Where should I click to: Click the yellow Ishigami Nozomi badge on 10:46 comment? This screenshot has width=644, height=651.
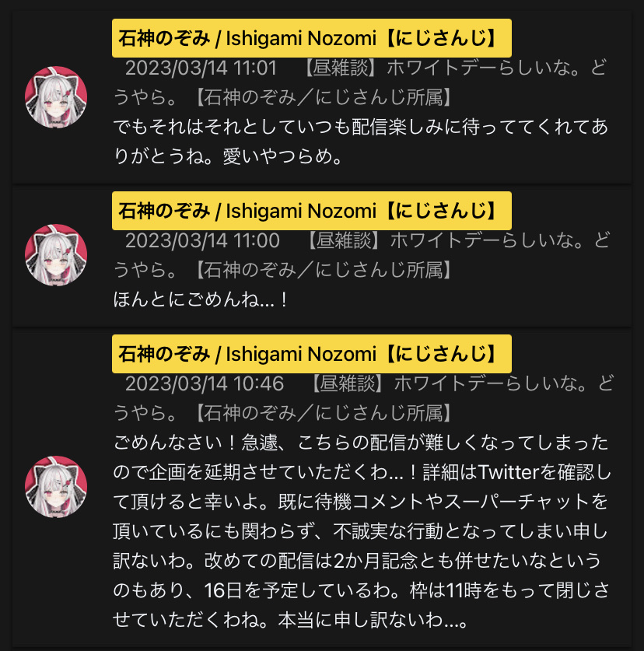coord(311,354)
